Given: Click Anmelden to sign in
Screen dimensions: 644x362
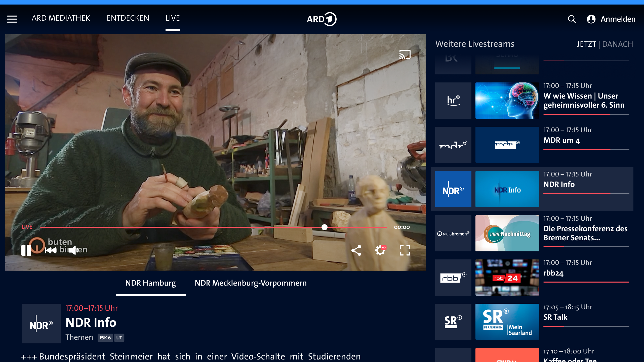Looking at the screenshot, I should (x=618, y=19).
